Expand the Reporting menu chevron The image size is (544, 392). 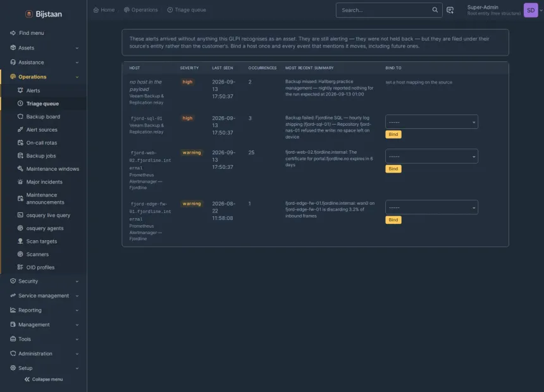77,310
